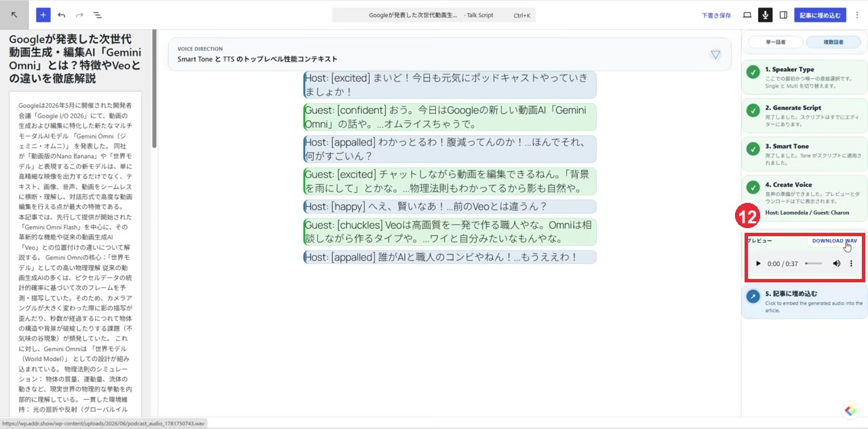Undo the last change
This screenshot has height=429, width=868.
pyautogui.click(x=62, y=15)
